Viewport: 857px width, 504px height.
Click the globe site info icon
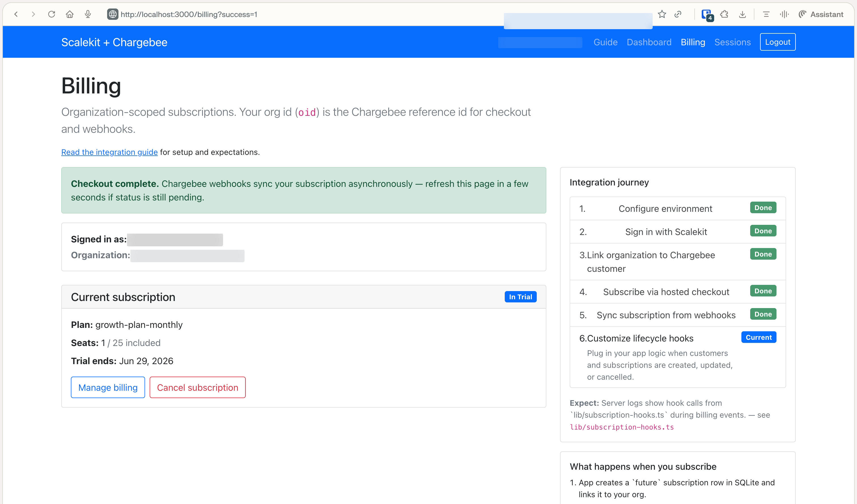(x=113, y=14)
